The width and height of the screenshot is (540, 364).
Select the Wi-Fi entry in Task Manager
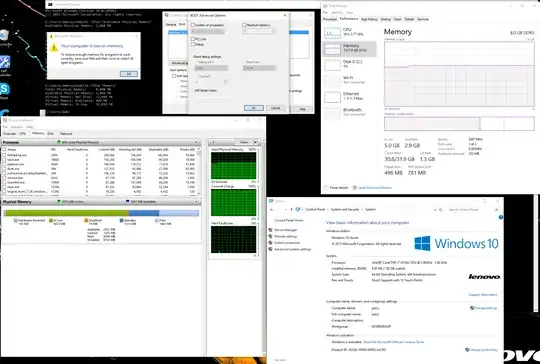[x=350, y=80]
